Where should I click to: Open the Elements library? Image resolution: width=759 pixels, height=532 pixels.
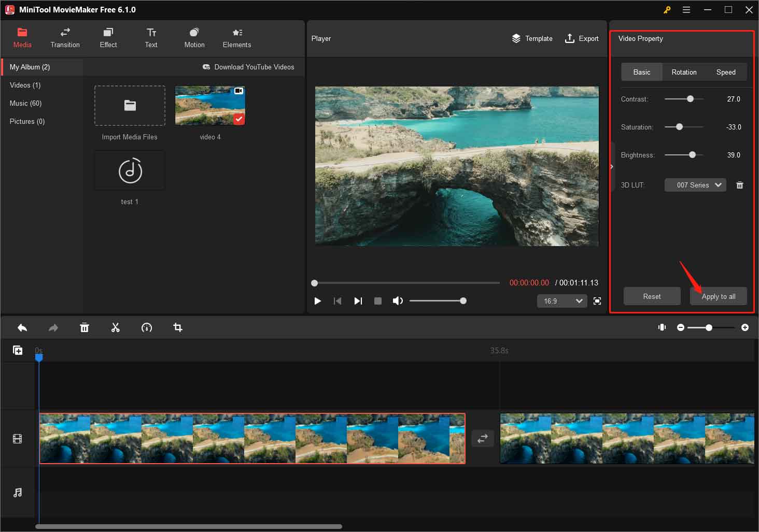click(236, 37)
